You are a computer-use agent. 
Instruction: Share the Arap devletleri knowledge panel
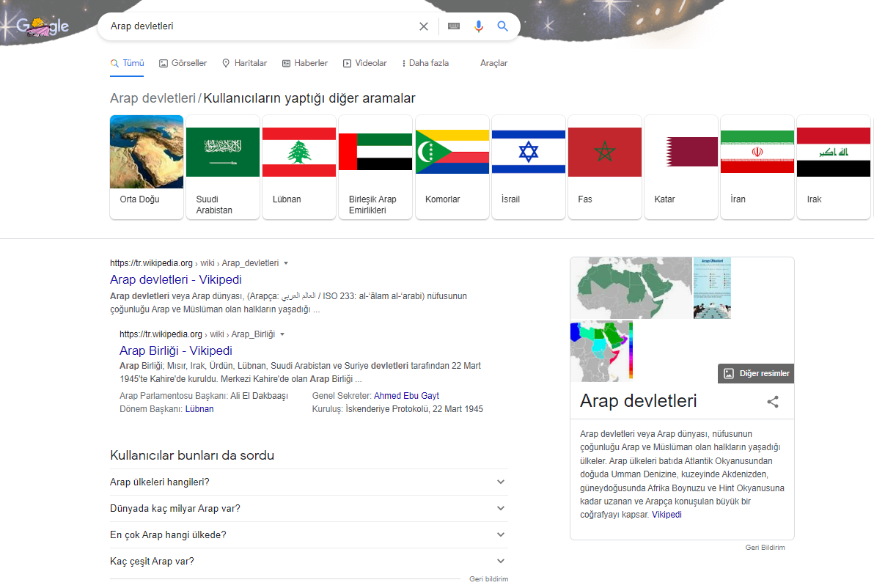(773, 402)
